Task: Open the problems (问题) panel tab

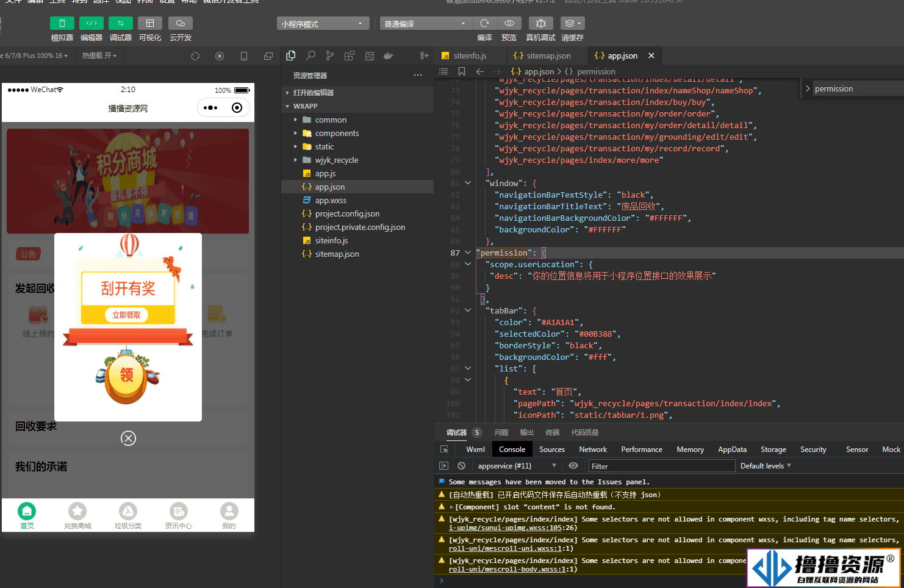Action: [x=501, y=432]
